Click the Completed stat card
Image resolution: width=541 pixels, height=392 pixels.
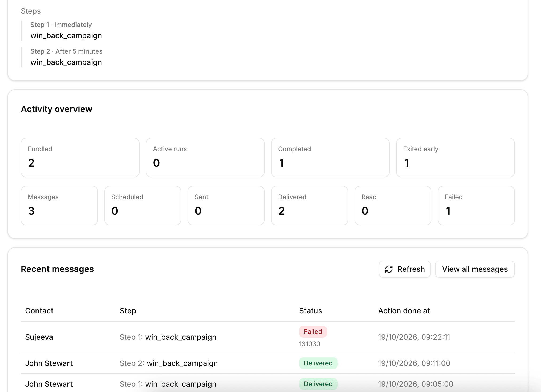330,158
